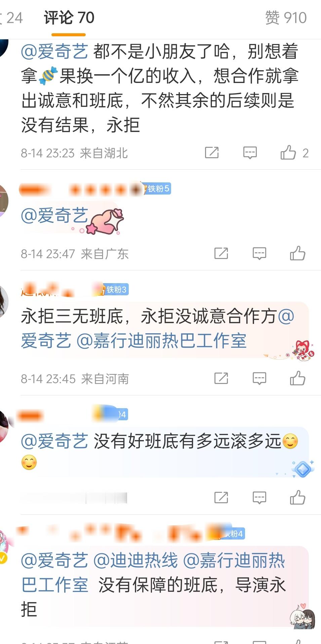Viewport: 321px width, 644px height.
Task: Tap the 铁粉3 fan badge
Action: (x=114, y=289)
